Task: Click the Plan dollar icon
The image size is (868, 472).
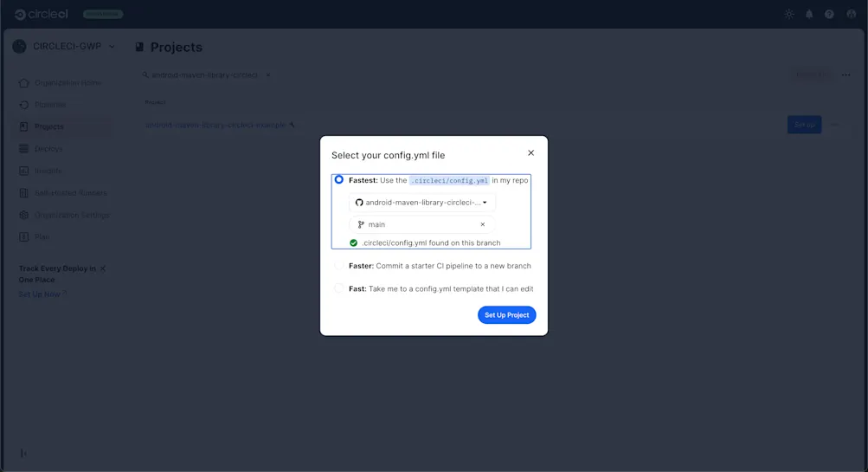Action: click(24, 236)
